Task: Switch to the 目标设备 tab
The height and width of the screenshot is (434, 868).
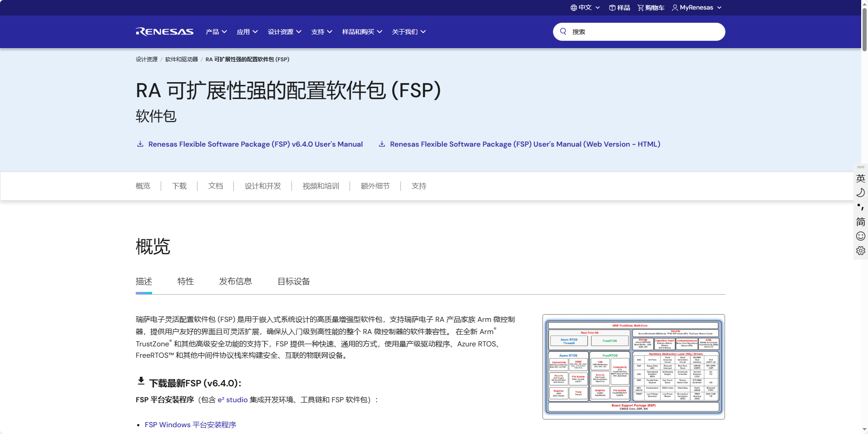Action: 294,281
